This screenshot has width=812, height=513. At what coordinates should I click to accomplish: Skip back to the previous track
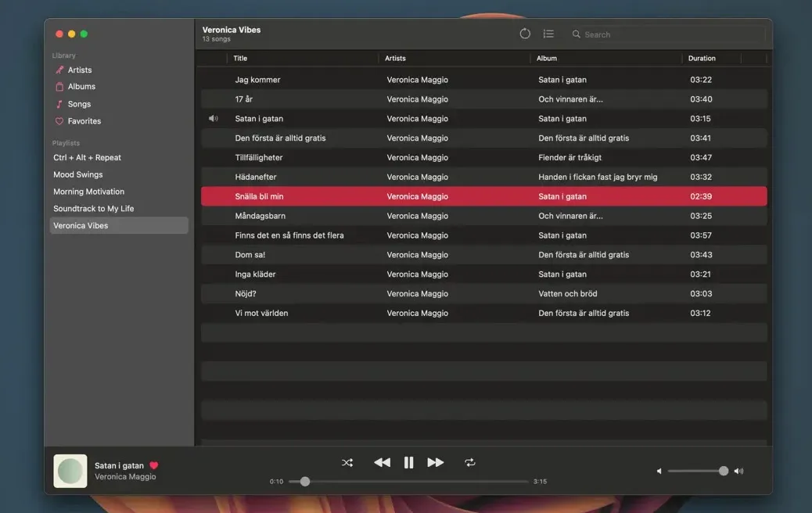click(382, 463)
